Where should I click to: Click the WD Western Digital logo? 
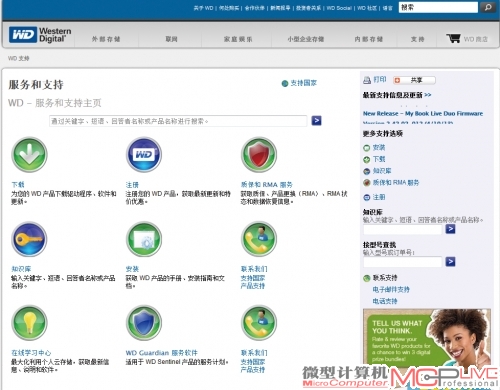coord(40,35)
